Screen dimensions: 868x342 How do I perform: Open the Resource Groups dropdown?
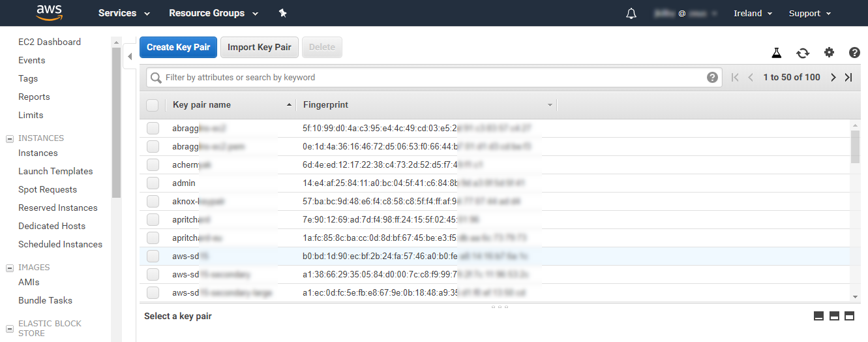[213, 13]
